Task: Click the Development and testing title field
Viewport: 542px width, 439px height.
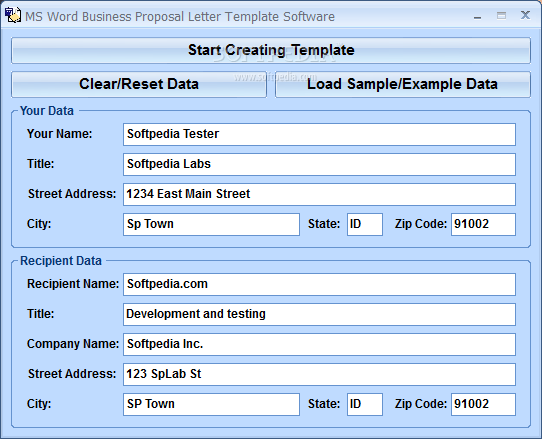Action: 319,314
